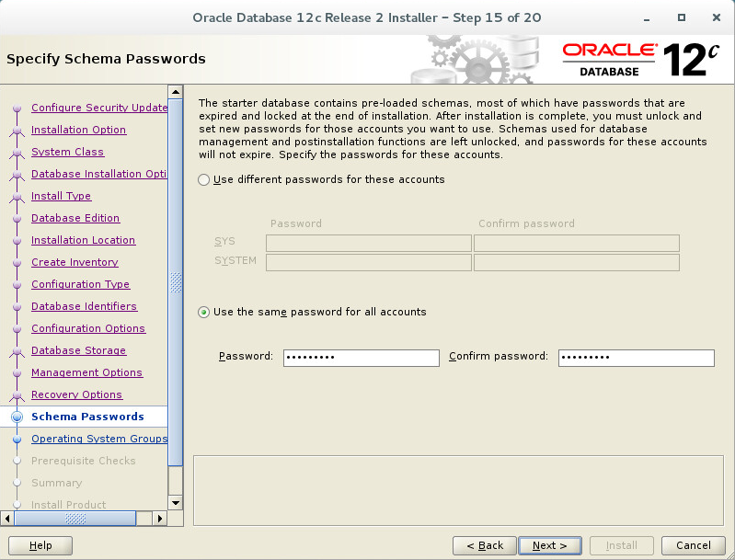Go Back to previous step
Viewport: 735px width, 560px height.
click(484, 545)
